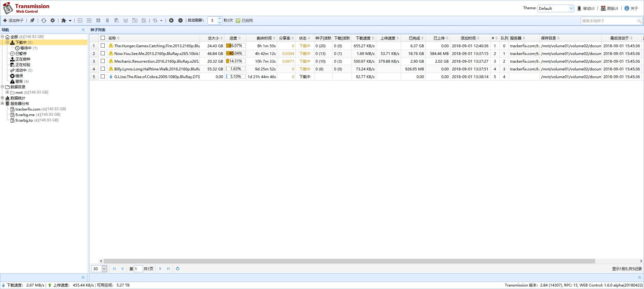
Task: Click the pause-all torrents icon
Action: click(x=180, y=21)
